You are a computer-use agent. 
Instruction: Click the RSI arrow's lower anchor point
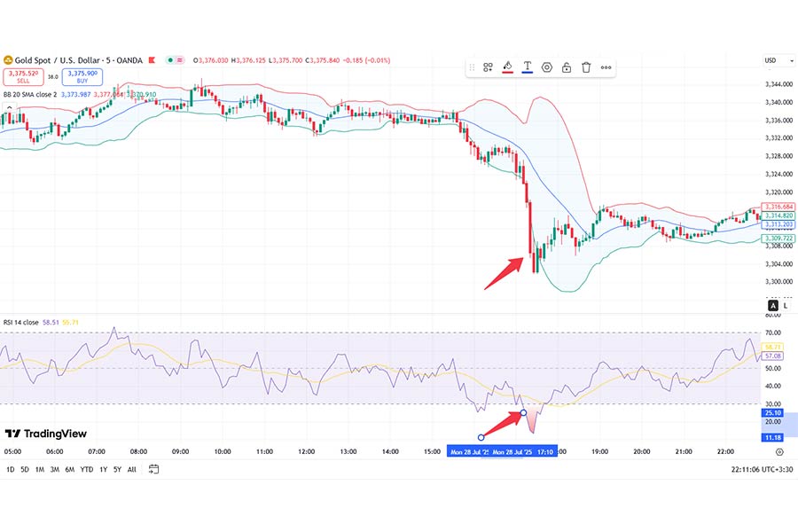pyautogui.click(x=481, y=437)
